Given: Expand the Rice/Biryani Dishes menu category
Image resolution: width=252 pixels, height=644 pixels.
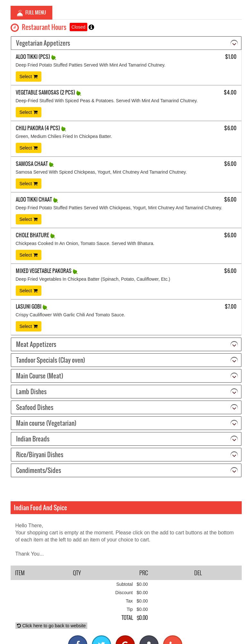Looking at the screenshot, I should click(x=234, y=455).
